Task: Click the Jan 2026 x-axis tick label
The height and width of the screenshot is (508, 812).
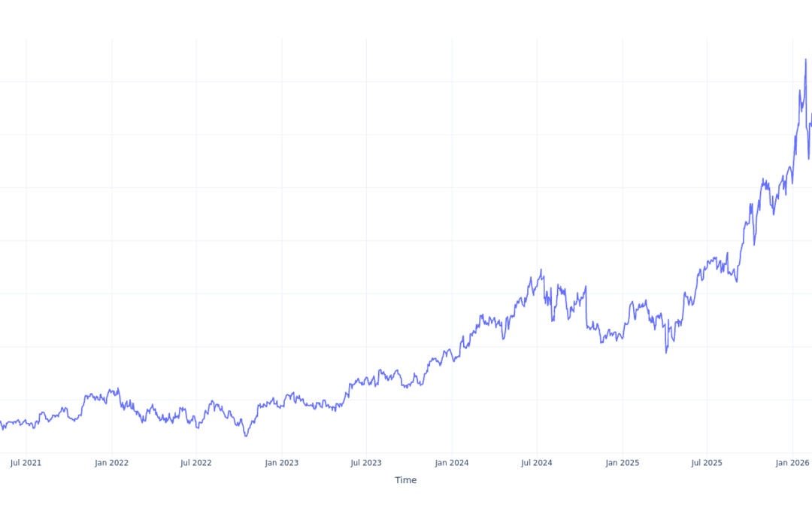Action: [x=792, y=463]
